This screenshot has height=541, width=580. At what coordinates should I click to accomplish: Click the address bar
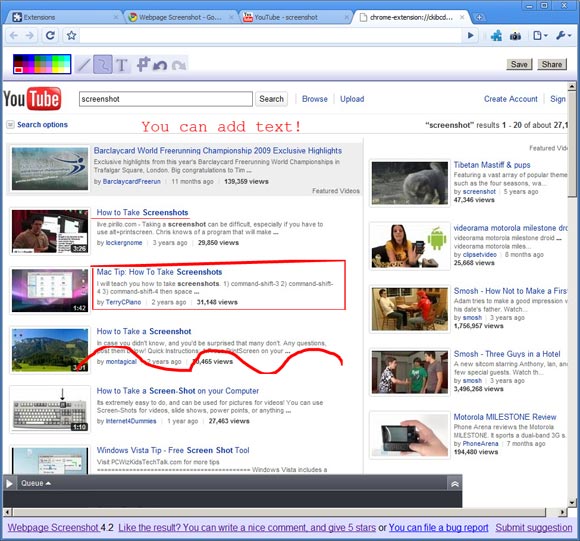pos(270,36)
